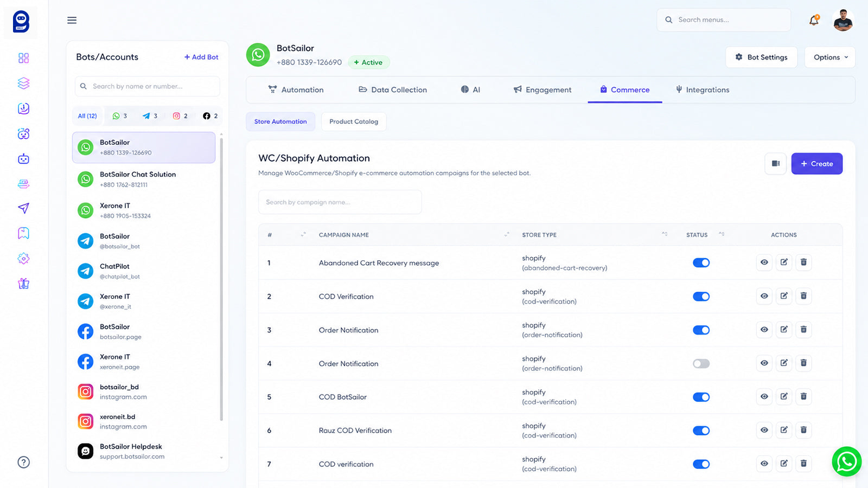Switch to the AI tab
Viewport: 868px width, 488px height.
(x=470, y=90)
